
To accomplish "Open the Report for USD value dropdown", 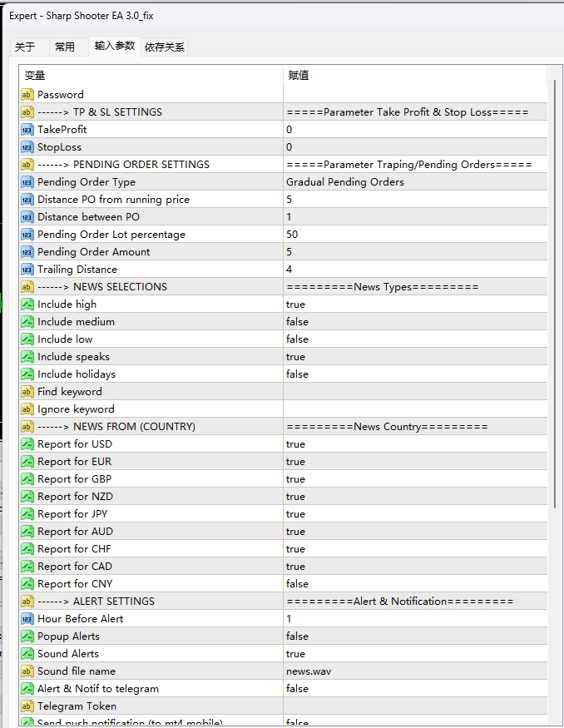I will 415,444.
